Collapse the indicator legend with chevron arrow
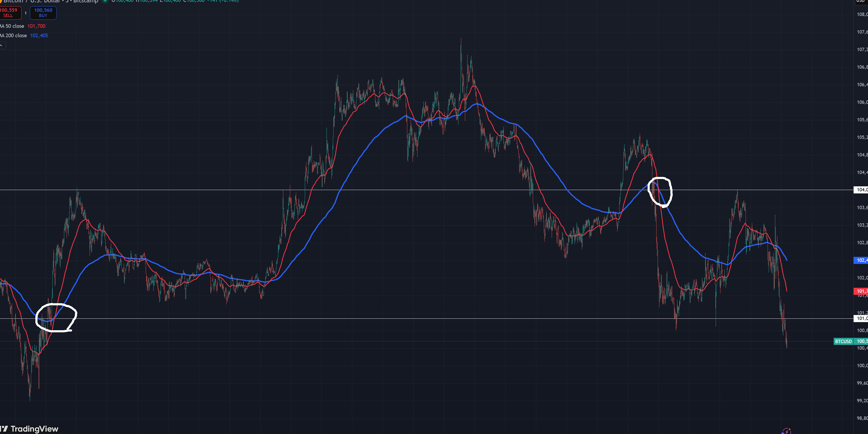The image size is (868, 434). point(2,46)
